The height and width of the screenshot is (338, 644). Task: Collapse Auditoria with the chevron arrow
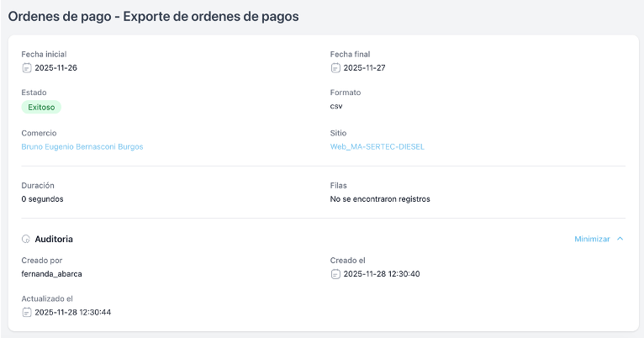(x=620, y=239)
